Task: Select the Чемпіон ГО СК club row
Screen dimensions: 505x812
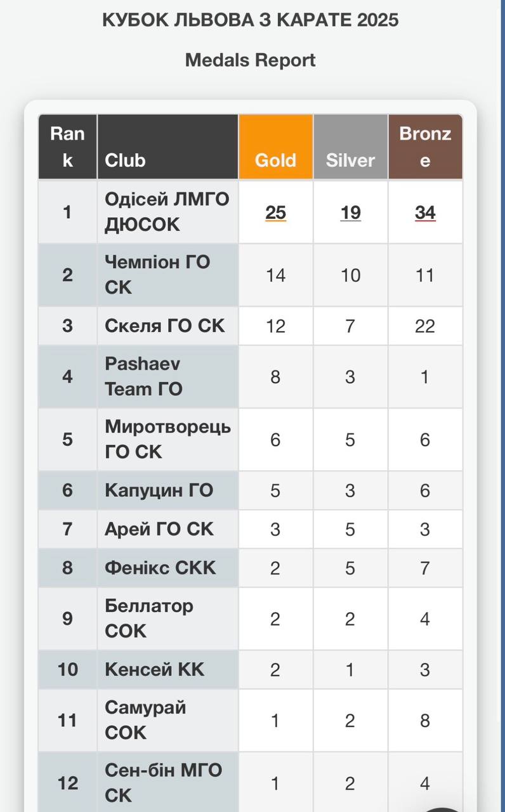Action: click(251, 275)
